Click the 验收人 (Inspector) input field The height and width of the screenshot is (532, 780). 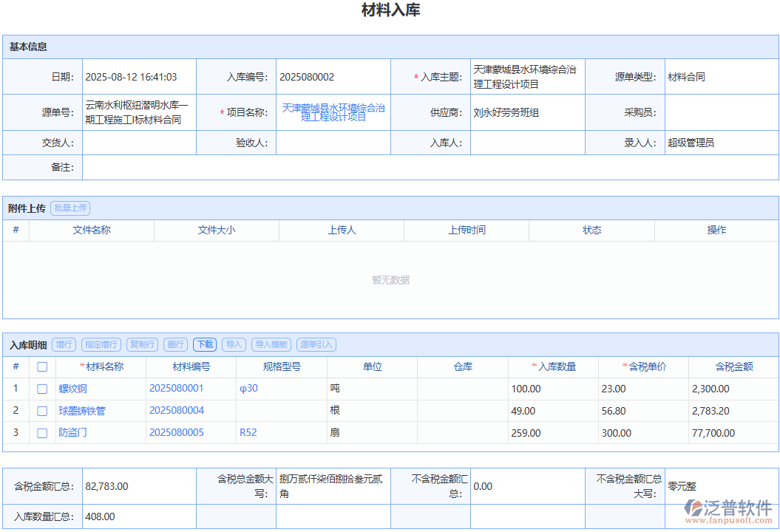pyautogui.click(x=333, y=143)
